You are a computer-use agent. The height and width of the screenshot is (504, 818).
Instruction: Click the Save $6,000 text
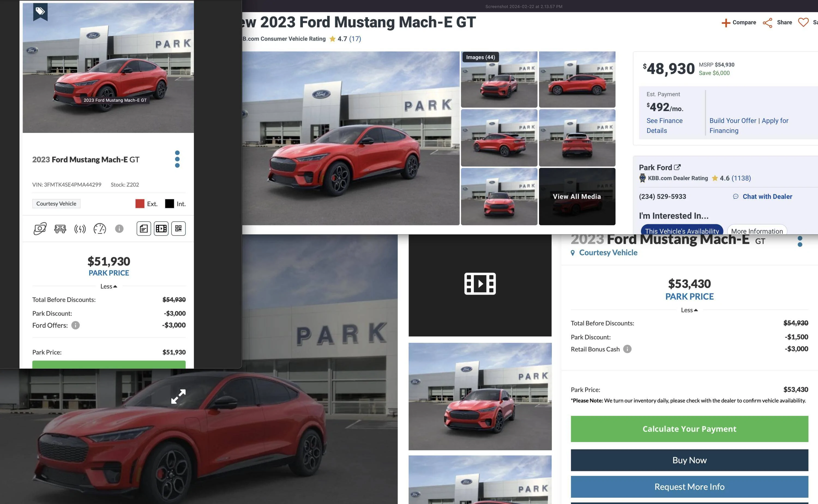click(x=714, y=73)
